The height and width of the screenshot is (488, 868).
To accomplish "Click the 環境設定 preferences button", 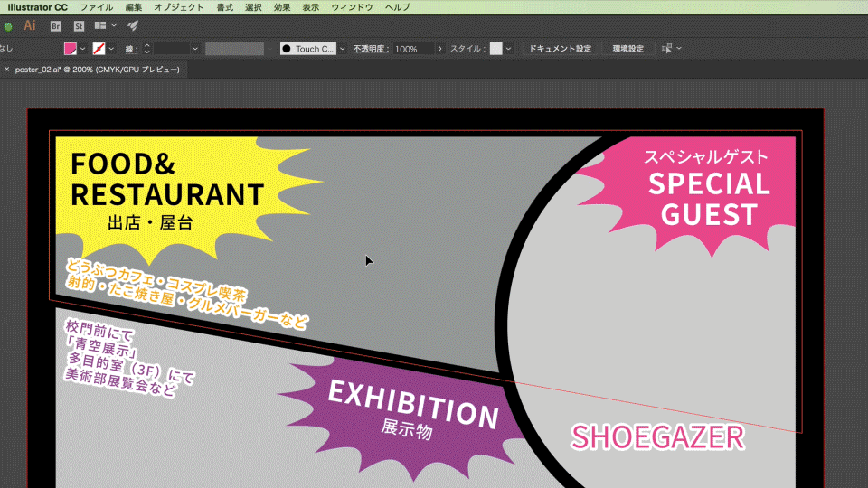I will point(628,49).
